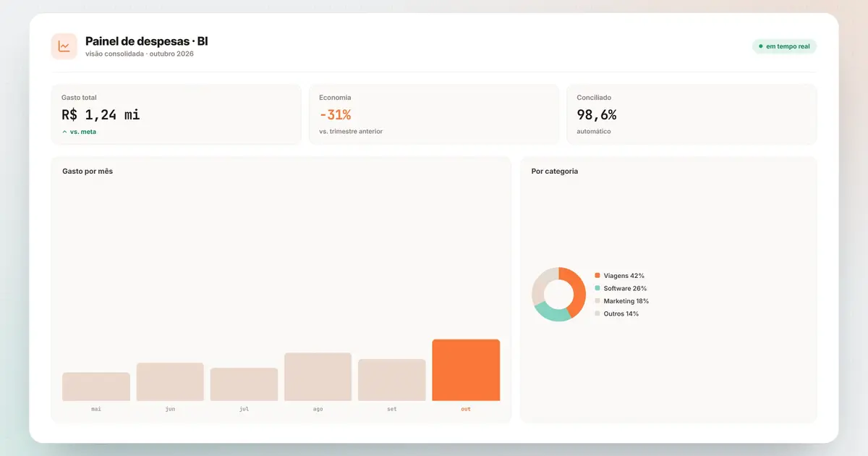Click the 'Painel de despesas · BI' title
Screen dimensions: 868x456
point(147,41)
